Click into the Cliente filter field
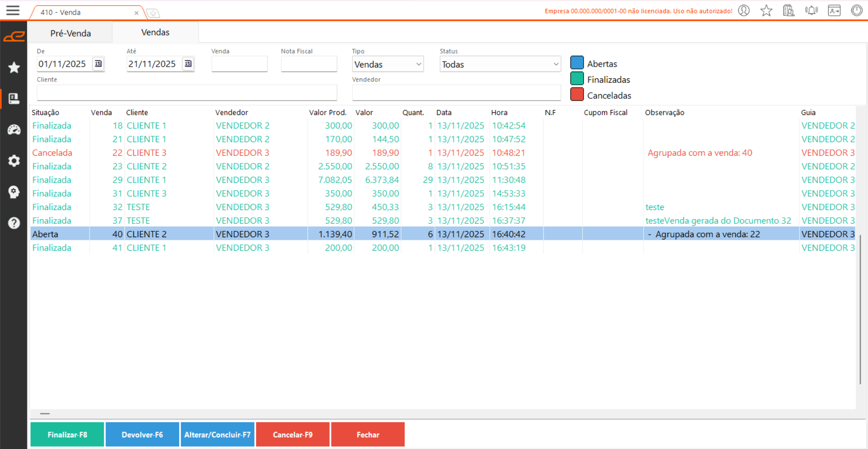The height and width of the screenshot is (449, 868). tap(187, 93)
